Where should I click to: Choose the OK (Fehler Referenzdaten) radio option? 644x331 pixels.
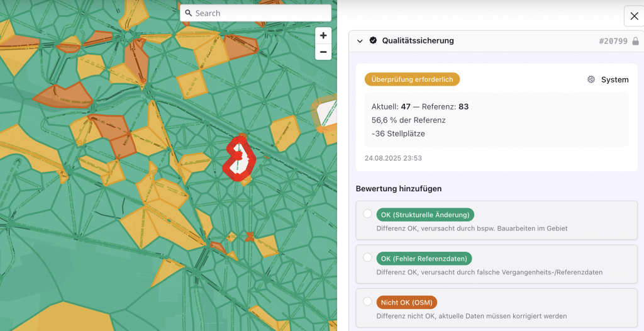pyautogui.click(x=367, y=258)
